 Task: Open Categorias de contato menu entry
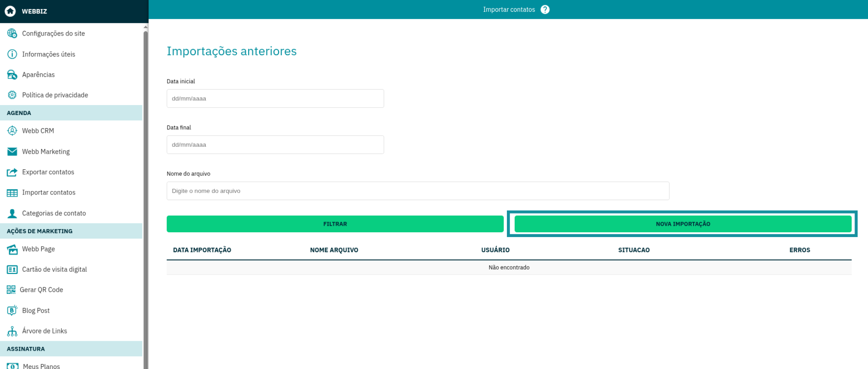(54, 213)
